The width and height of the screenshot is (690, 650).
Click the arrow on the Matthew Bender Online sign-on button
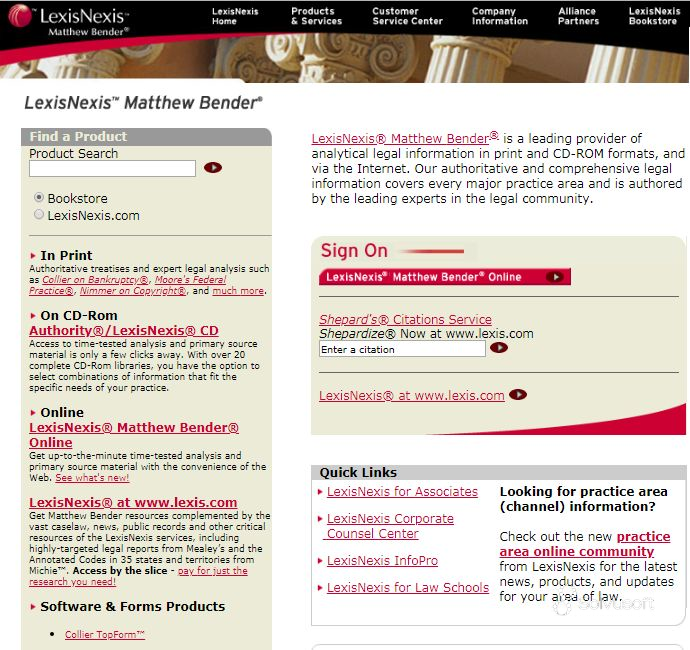[x=555, y=277]
